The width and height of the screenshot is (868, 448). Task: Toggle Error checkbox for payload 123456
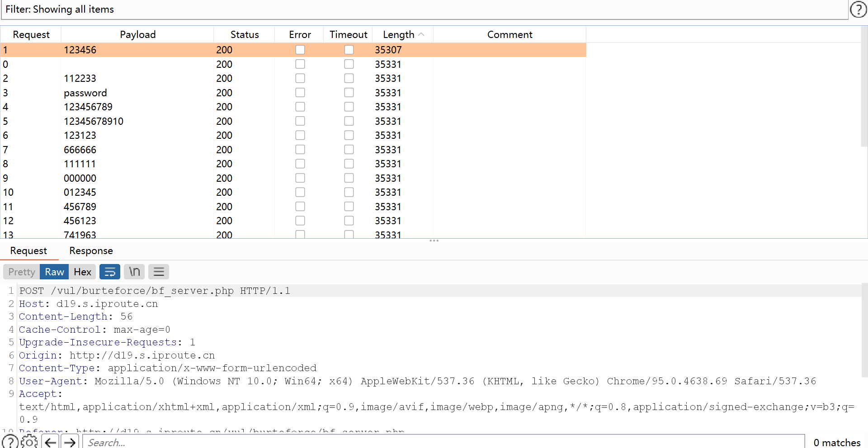pyautogui.click(x=300, y=50)
